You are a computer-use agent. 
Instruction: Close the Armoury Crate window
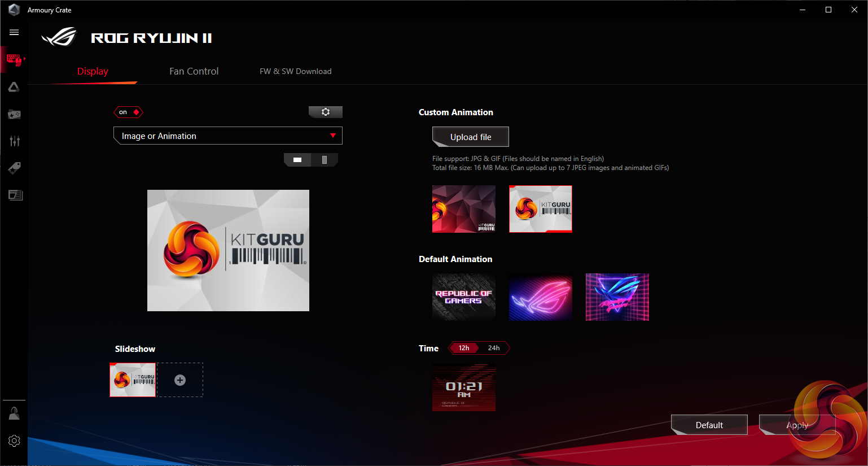(x=854, y=10)
